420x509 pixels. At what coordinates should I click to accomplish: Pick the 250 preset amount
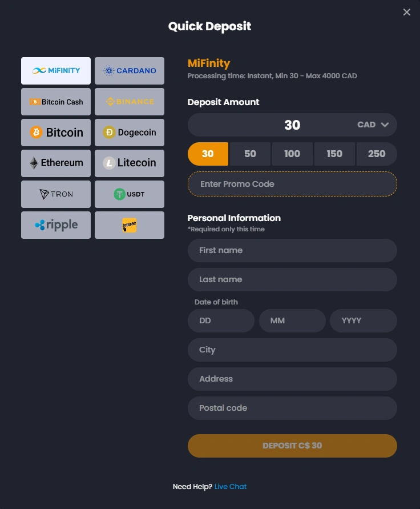[377, 154]
